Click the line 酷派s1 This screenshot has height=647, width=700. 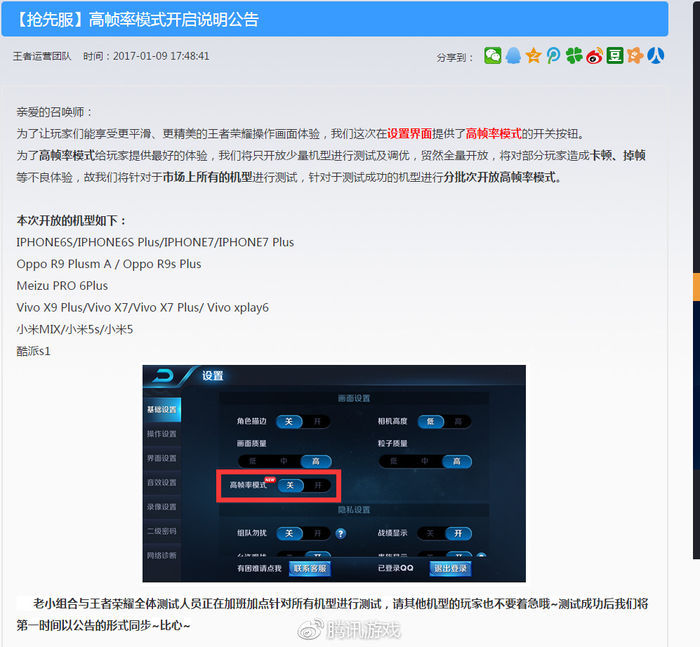point(33,351)
